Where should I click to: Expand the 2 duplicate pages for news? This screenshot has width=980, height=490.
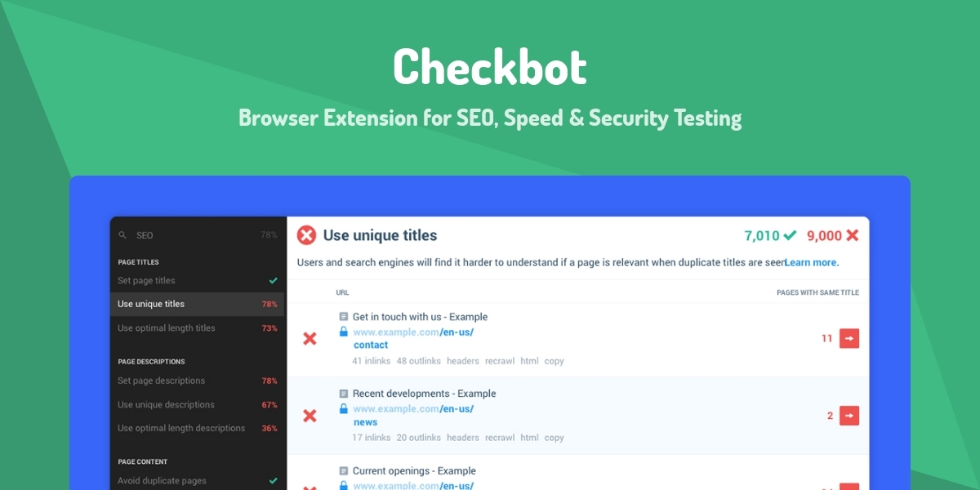point(849,416)
